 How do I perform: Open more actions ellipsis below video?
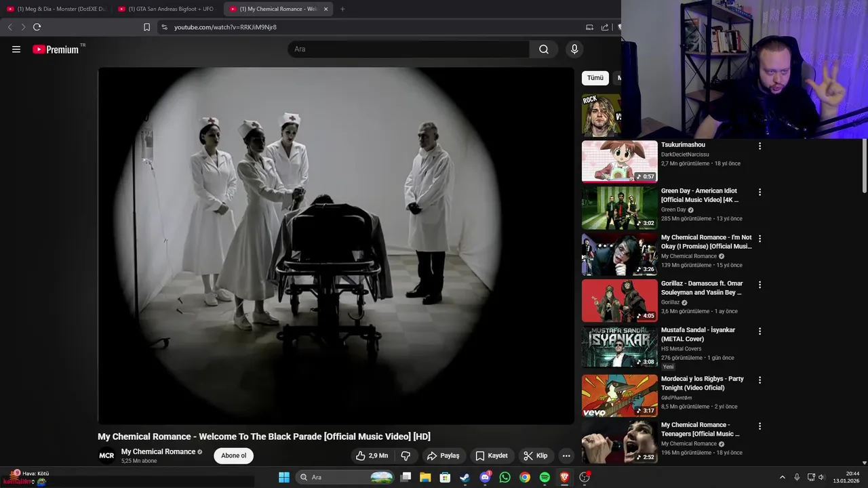point(566,455)
